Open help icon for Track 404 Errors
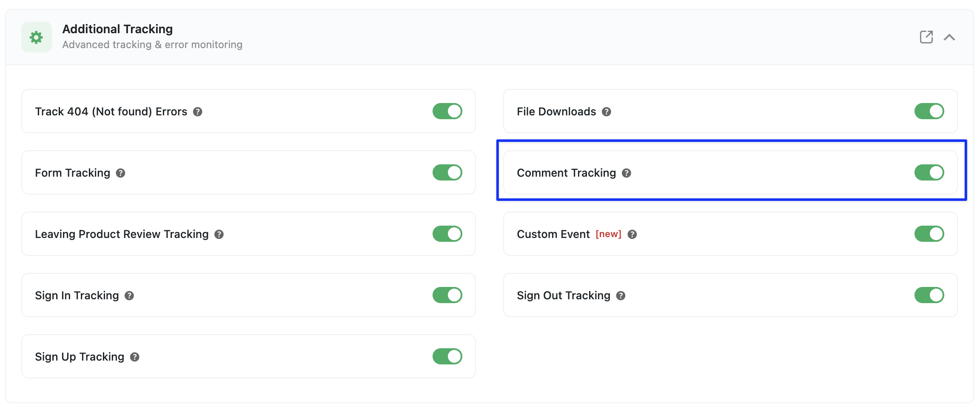980x407 pixels. (197, 112)
